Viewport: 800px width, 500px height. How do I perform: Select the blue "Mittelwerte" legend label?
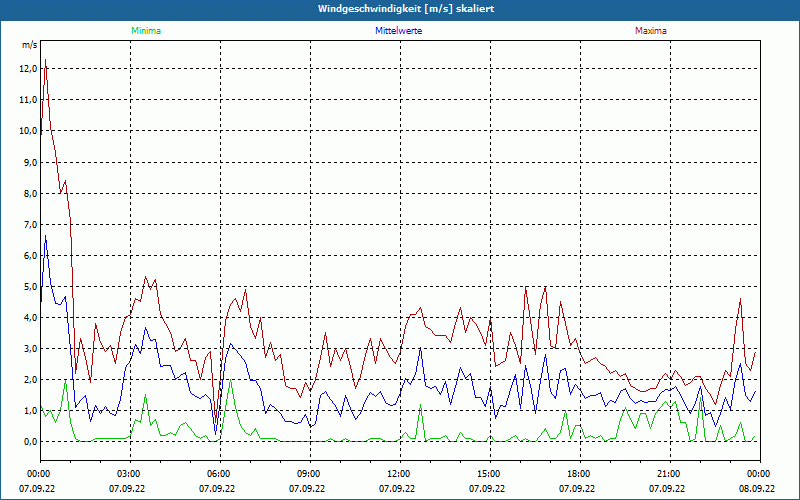pos(398,31)
